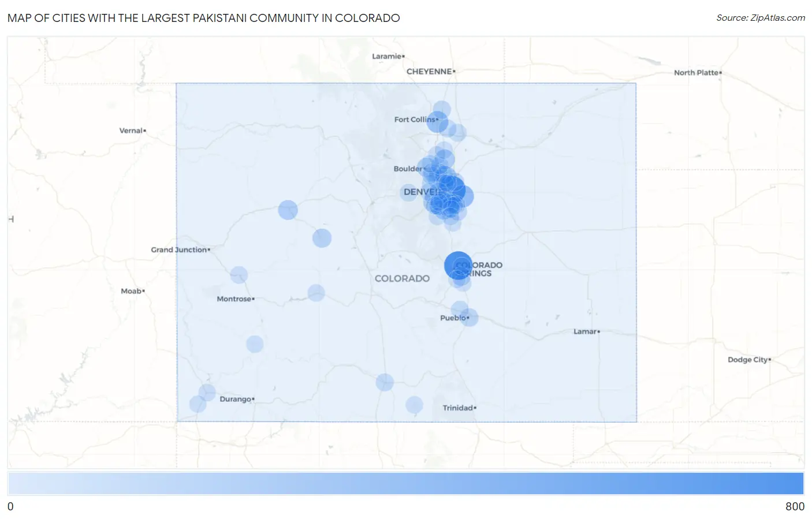
Task: Click the bubble directly west of Trinidad
Action: [x=414, y=405]
